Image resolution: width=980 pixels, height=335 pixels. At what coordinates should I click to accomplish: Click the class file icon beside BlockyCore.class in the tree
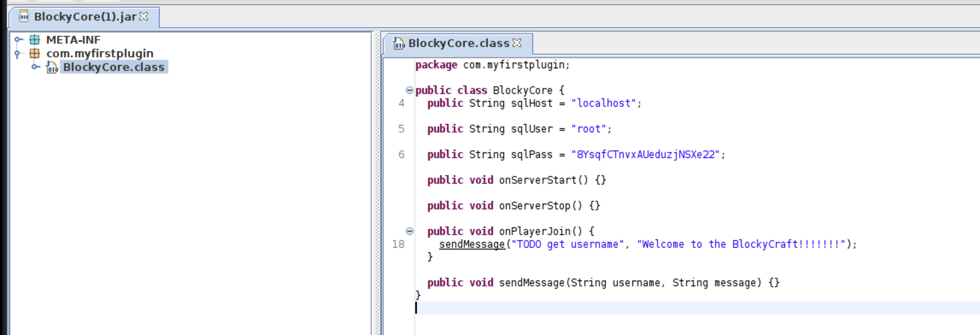(x=52, y=67)
